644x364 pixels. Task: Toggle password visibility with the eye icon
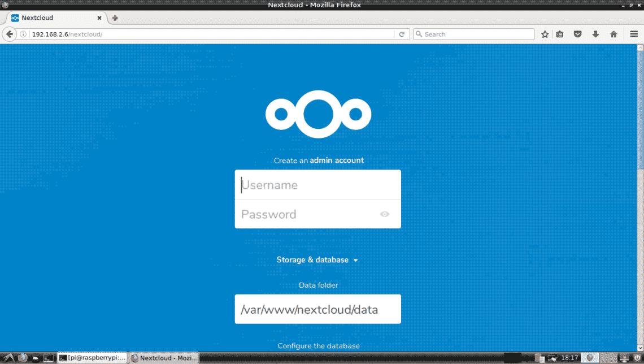pos(385,214)
